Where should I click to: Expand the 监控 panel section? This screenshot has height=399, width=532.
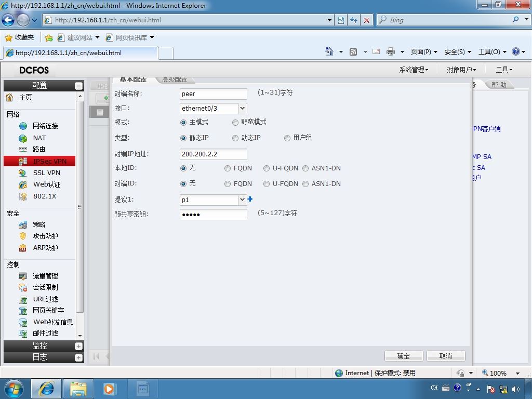click(x=78, y=346)
